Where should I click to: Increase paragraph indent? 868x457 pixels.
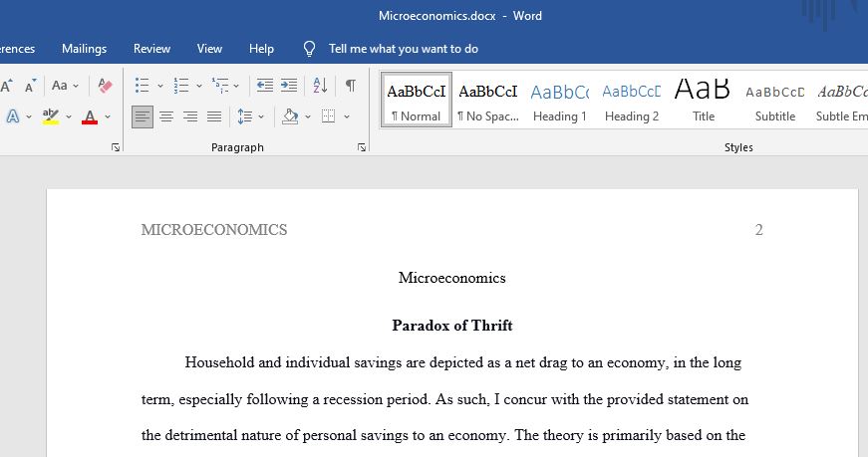click(x=289, y=86)
